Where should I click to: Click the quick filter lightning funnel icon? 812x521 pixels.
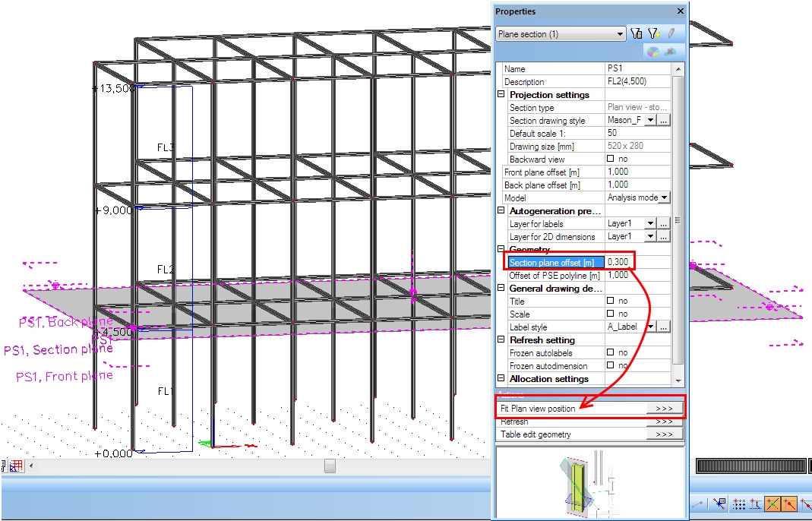coord(653,34)
